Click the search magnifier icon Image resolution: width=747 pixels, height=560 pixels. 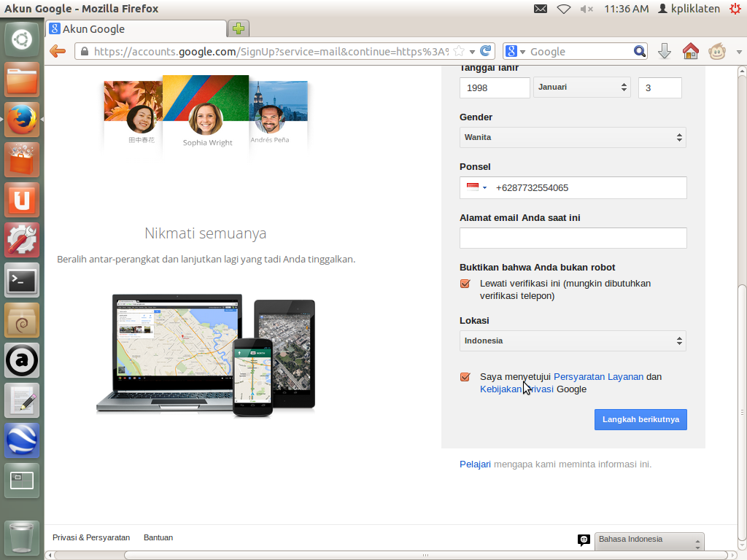click(x=639, y=51)
